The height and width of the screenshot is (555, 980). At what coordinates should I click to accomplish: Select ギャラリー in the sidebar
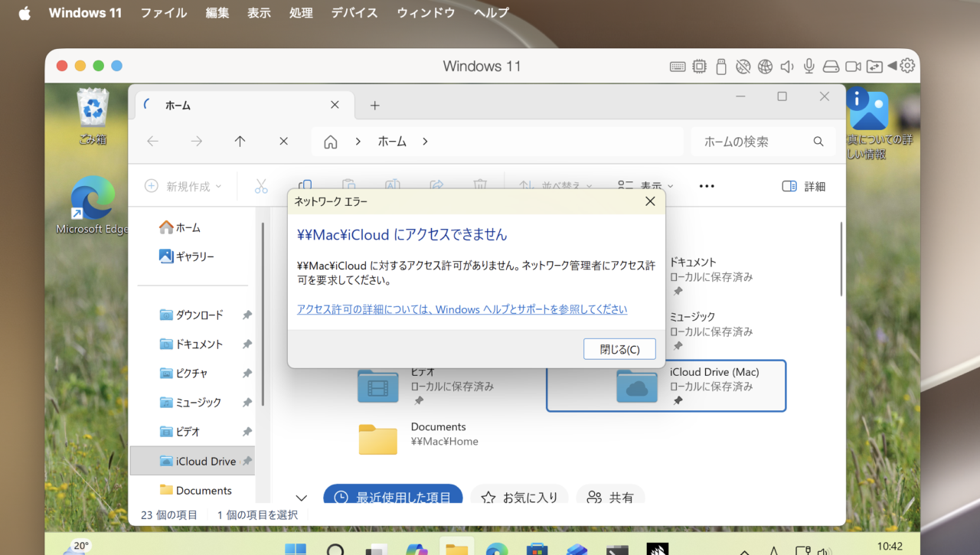(188, 256)
